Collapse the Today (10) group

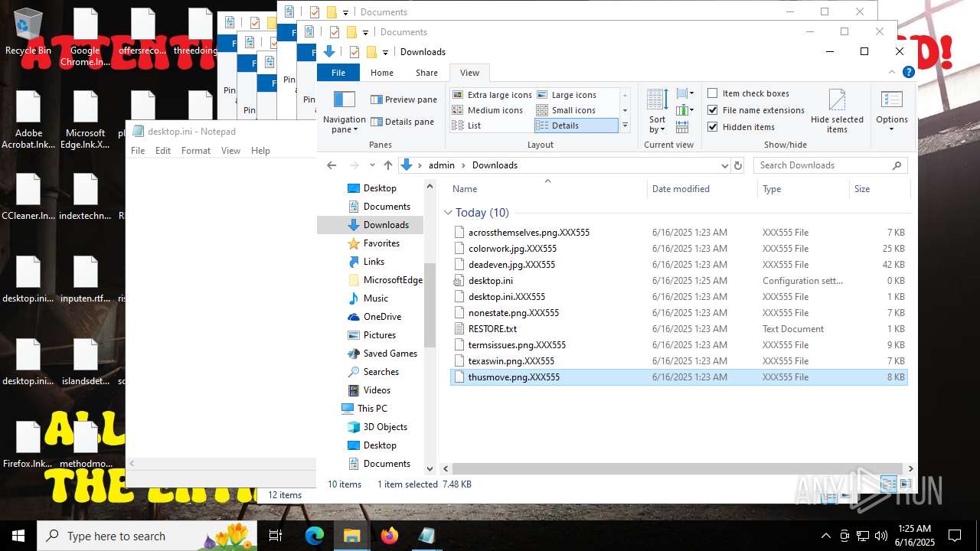coord(448,213)
